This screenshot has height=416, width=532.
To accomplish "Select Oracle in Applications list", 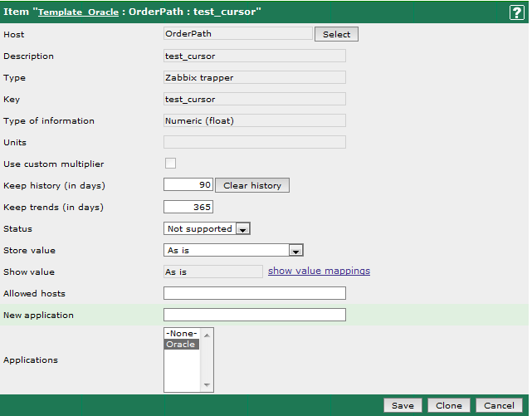I will (182, 344).
